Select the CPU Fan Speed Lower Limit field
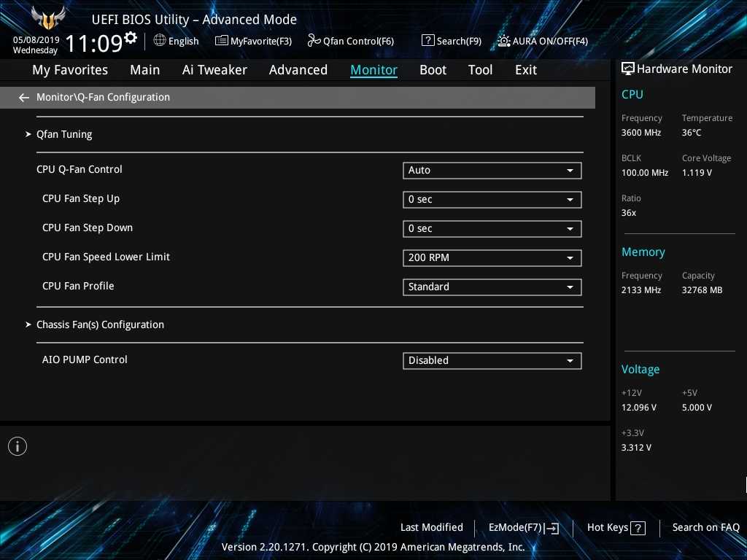Screen dimensions: 747x560 coord(492,258)
